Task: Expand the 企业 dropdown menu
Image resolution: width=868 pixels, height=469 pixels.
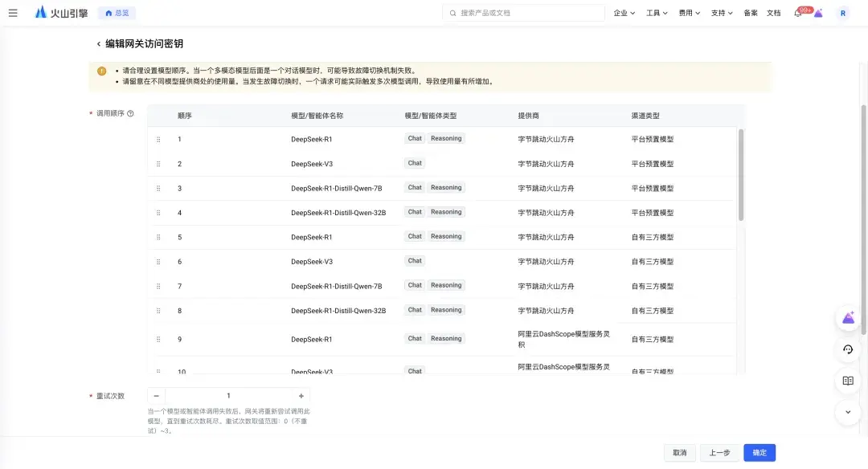Action: [624, 13]
